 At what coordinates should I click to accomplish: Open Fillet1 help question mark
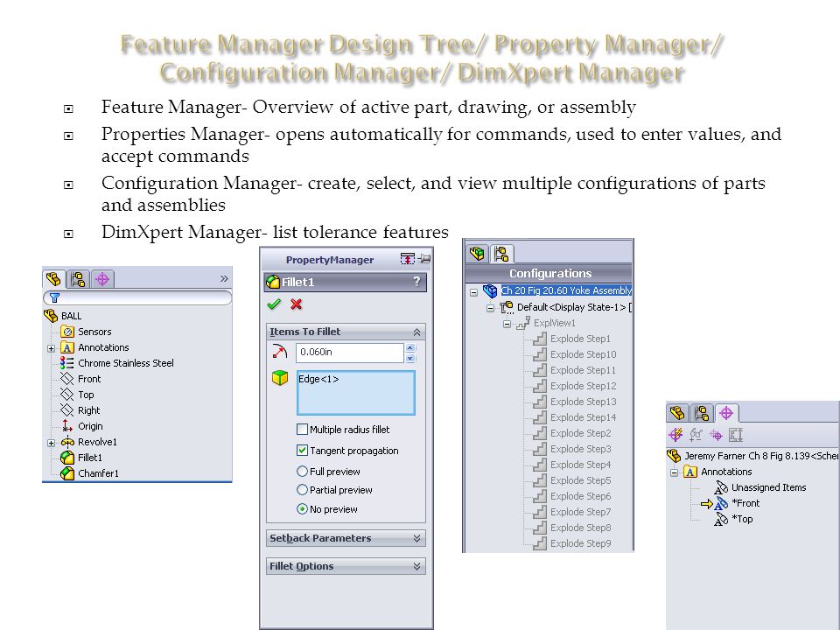coord(416,281)
